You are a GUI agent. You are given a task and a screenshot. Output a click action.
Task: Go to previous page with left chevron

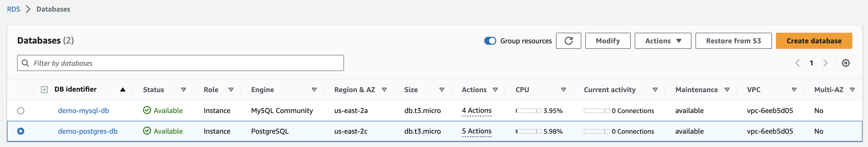(x=797, y=63)
